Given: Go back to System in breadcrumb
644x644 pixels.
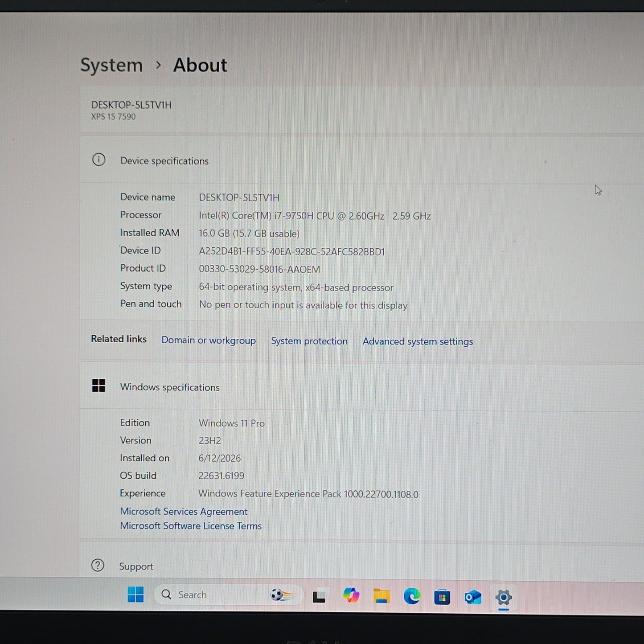Looking at the screenshot, I should coord(111,65).
